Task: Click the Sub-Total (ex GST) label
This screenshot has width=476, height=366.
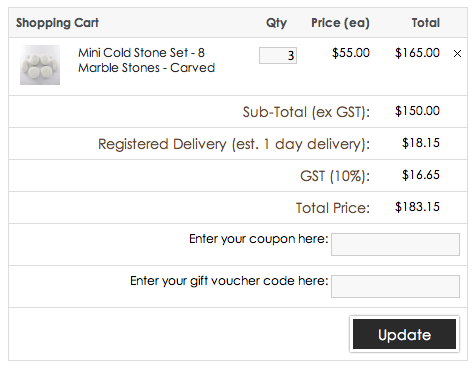Action: click(306, 112)
